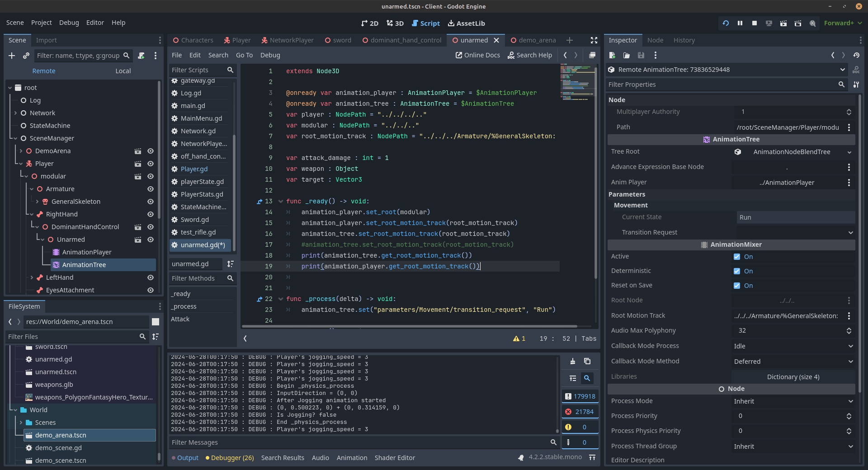
Task: Toggle error messages filter in output
Action: 580,412
